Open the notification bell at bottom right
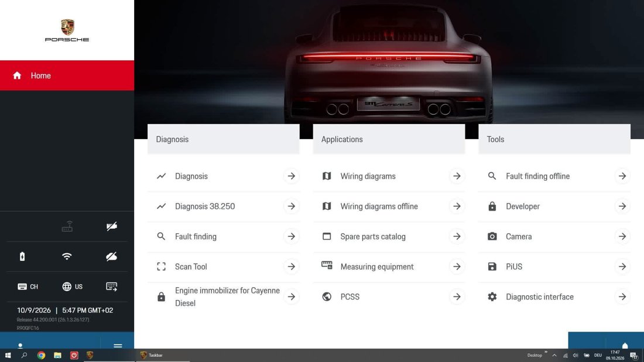 tap(625, 345)
